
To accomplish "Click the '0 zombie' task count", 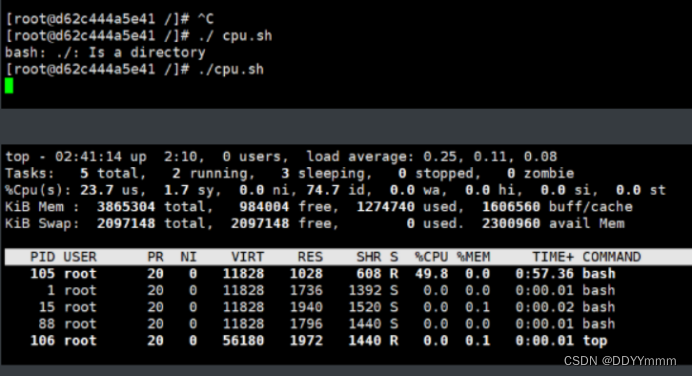I will click(x=540, y=173).
